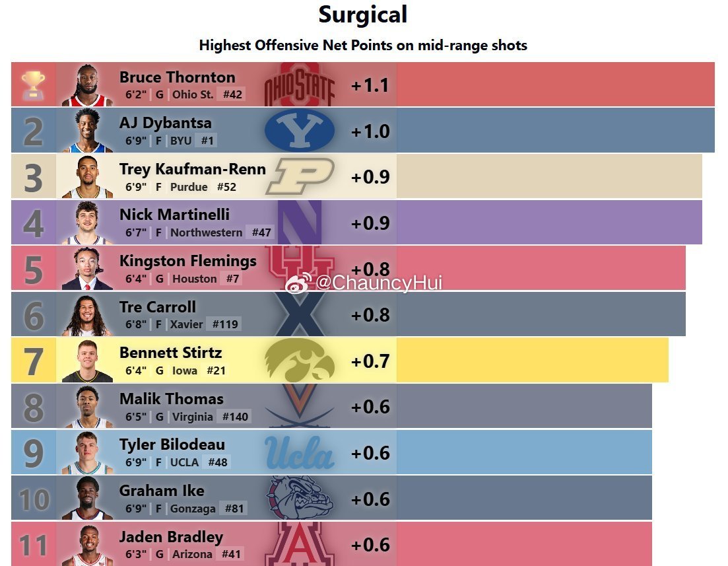This screenshot has height=566, width=728.
Task: Open AJ Dybantsa's player name
Action: tap(165, 123)
